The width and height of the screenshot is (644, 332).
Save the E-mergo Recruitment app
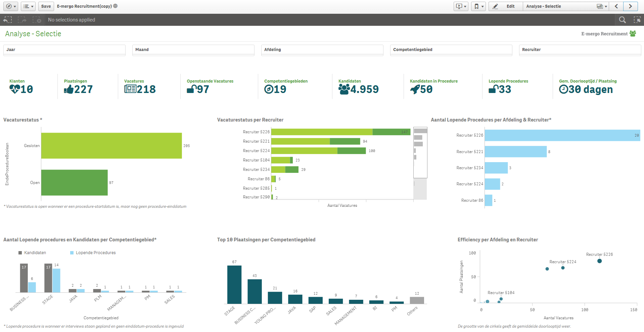coord(46,6)
